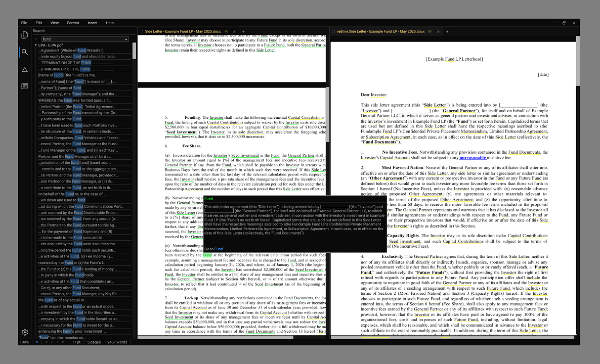Add new tab beside Side Letter document
The width and height of the screenshot is (600, 364).
[x=243, y=31]
